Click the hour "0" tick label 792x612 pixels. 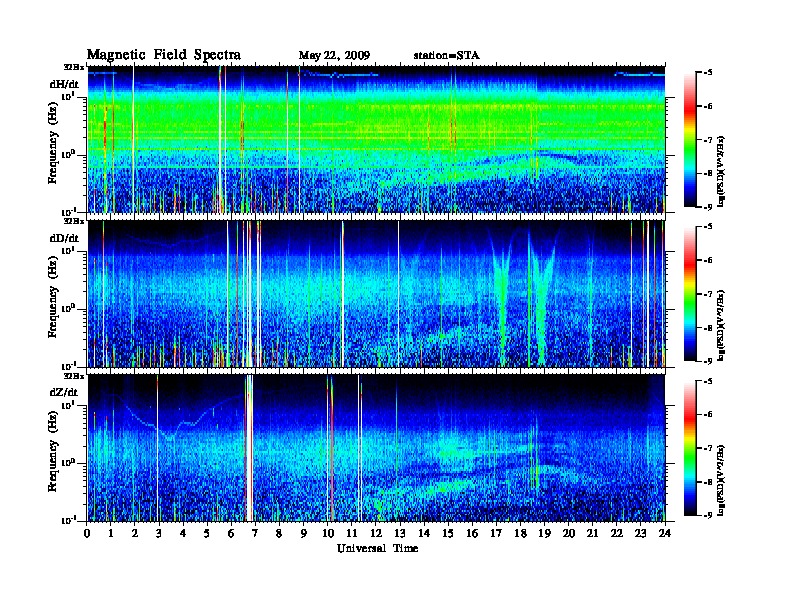click(x=87, y=533)
